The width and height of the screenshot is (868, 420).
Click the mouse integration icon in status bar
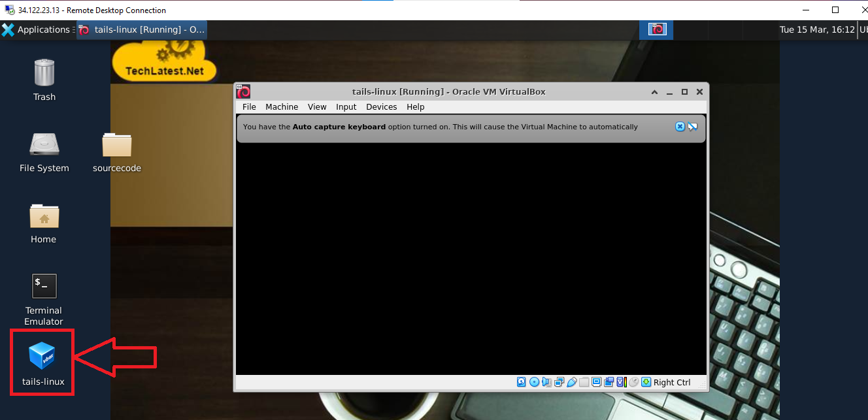[633, 382]
